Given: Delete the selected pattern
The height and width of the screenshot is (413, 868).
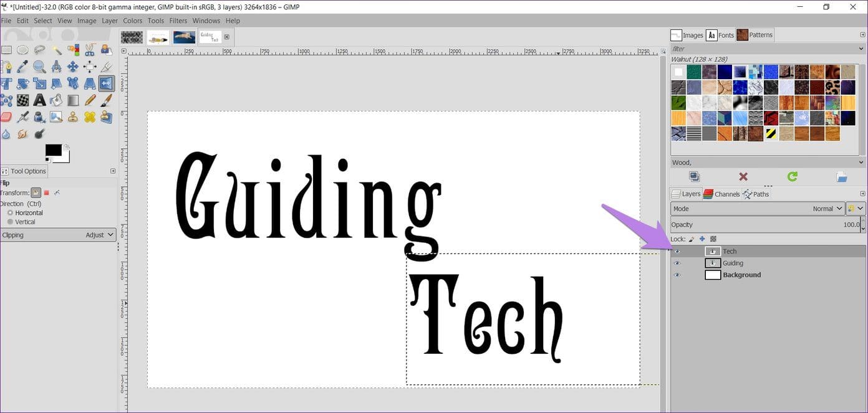Looking at the screenshot, I should click(x=743, y=177).
